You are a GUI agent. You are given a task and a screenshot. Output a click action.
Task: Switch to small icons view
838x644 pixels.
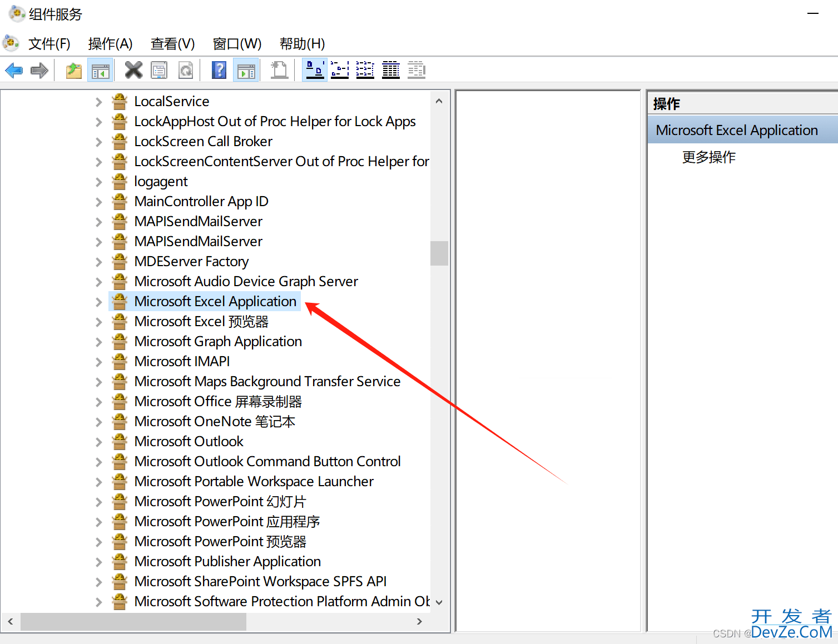click(x=340, y=71)
